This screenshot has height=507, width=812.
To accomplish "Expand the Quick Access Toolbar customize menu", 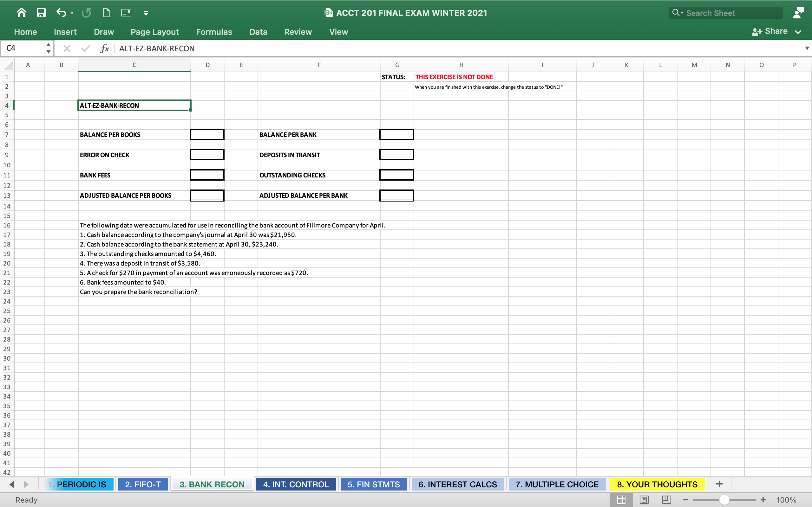I will 146,13.
